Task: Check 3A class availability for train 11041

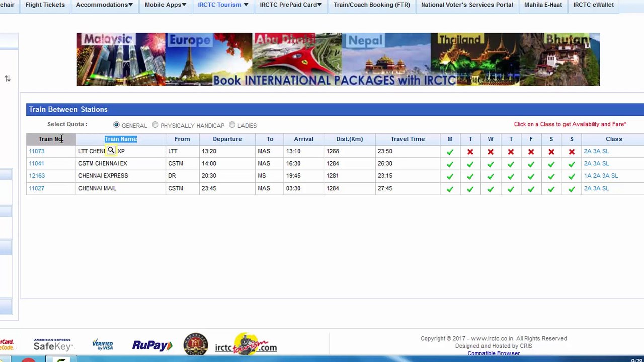Action: click(x=597, y=163)
